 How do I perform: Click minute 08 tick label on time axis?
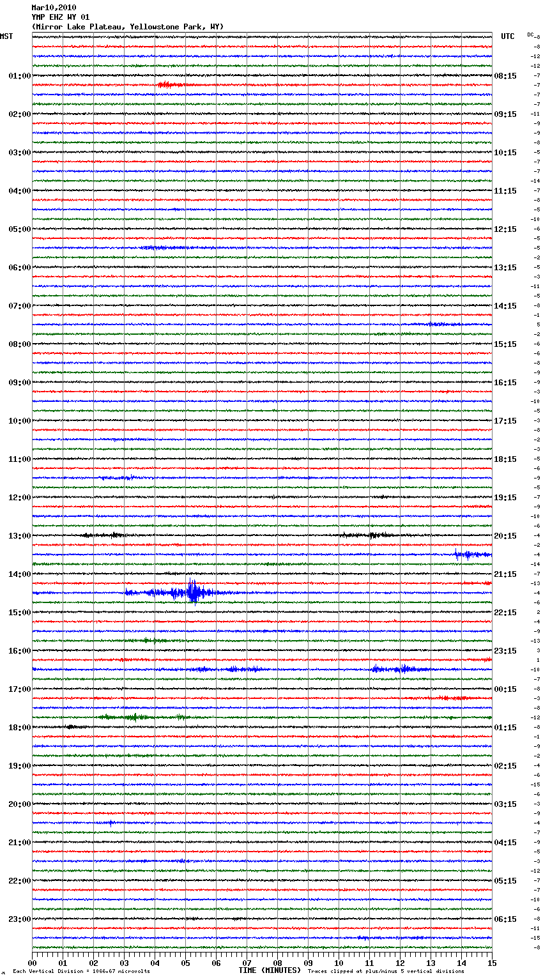point(277,963)
